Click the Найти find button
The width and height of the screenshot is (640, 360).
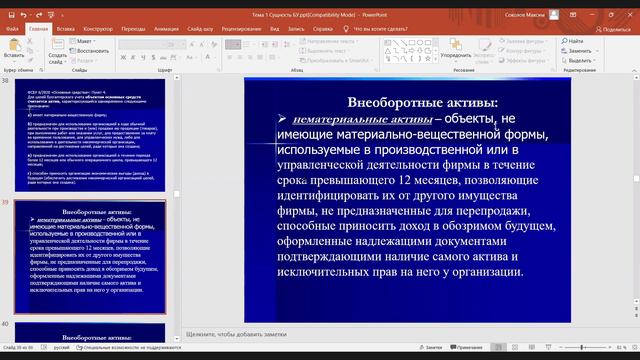(x=572, y=41)
